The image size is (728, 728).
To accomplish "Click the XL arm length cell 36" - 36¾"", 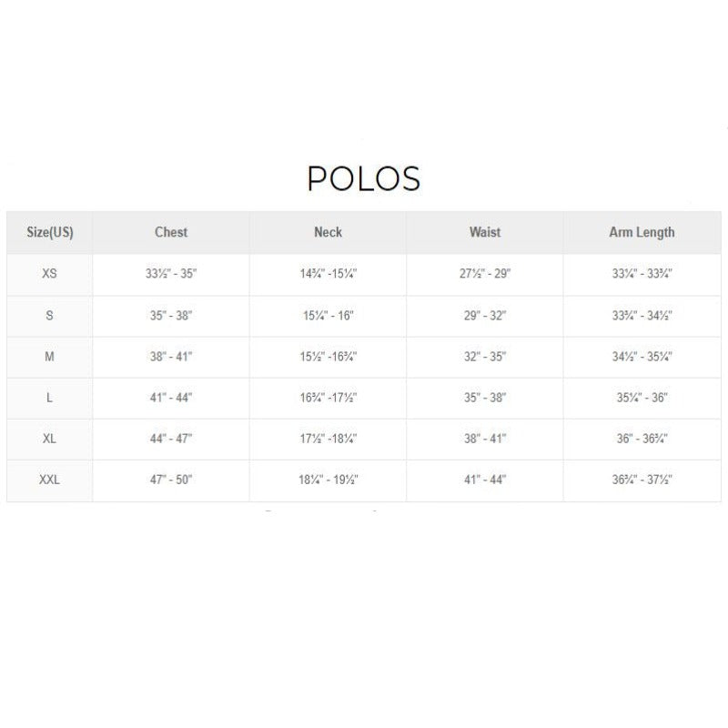I will point(642,439).
